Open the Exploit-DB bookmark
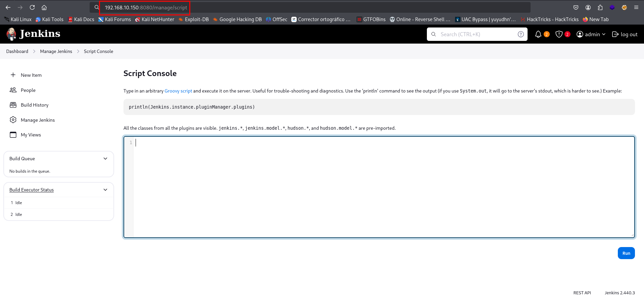The width and height of the screenshot is (644, 298). click(194, 19)
